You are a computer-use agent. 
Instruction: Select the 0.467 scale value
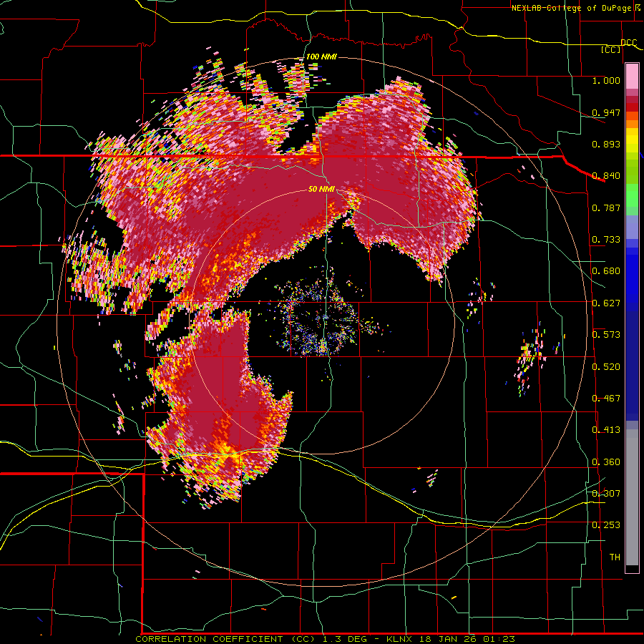click(606, 399)
